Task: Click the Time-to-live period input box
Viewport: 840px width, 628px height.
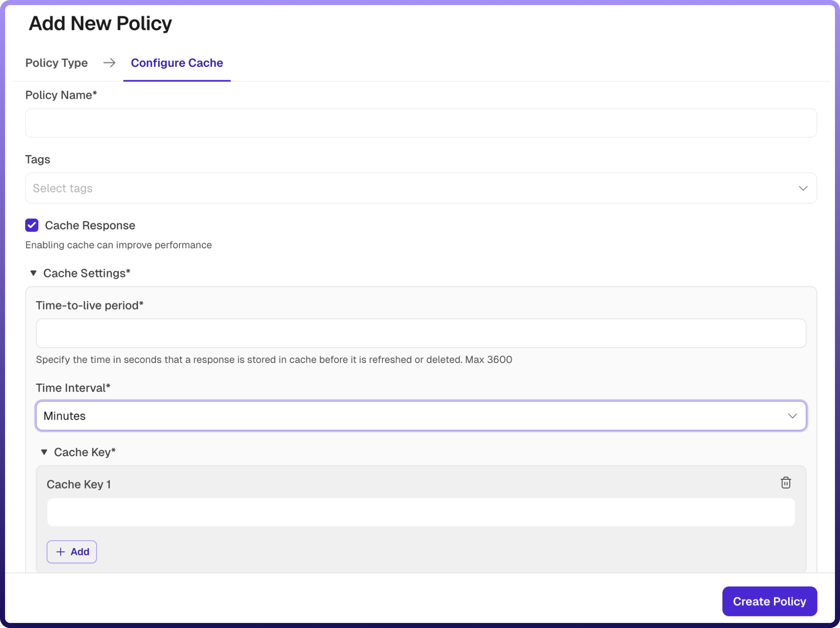Action: click(x=420, y=333)
